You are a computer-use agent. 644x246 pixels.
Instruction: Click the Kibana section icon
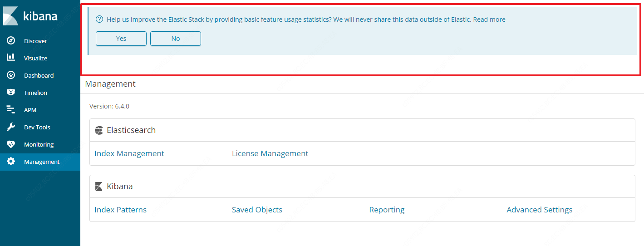99,187
